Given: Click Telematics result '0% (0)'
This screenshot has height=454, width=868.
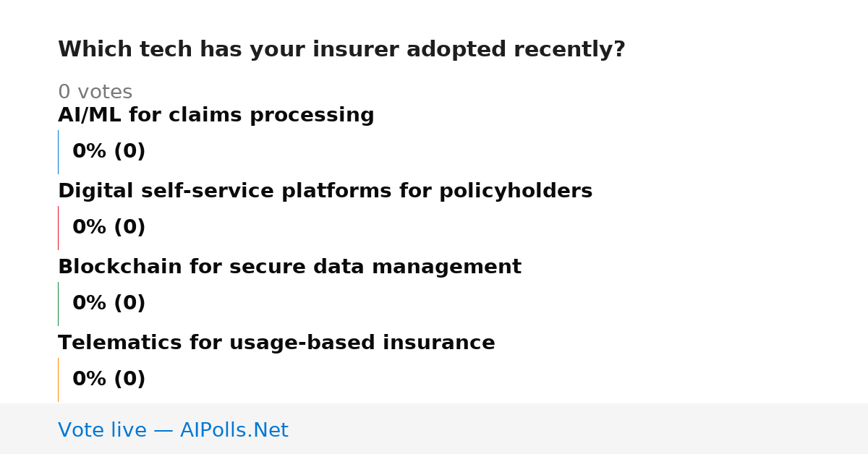Looking at the screenshot, I should point(109,380).
